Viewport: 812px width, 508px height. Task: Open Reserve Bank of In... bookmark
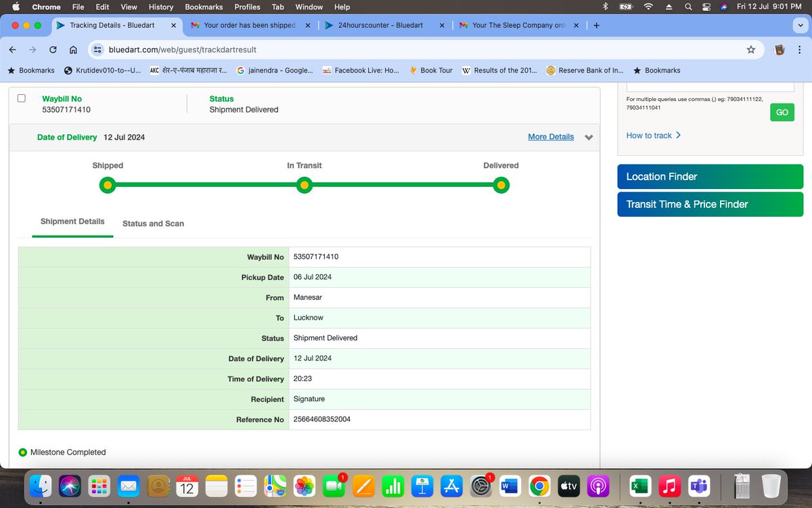(x=584, y=70)
